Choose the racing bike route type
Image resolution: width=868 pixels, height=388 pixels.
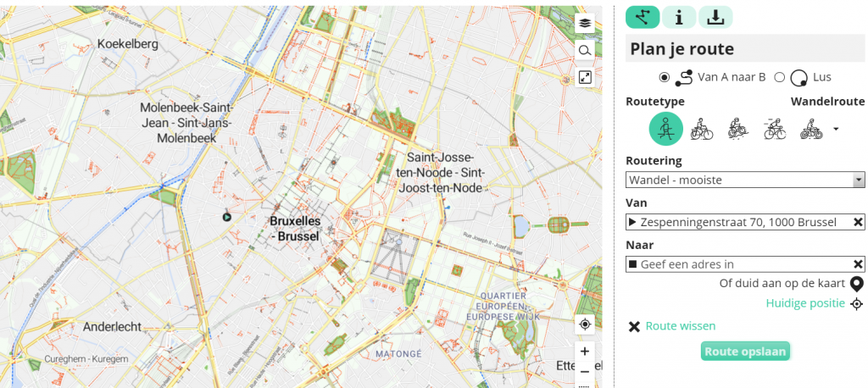(x=775, y=129)
